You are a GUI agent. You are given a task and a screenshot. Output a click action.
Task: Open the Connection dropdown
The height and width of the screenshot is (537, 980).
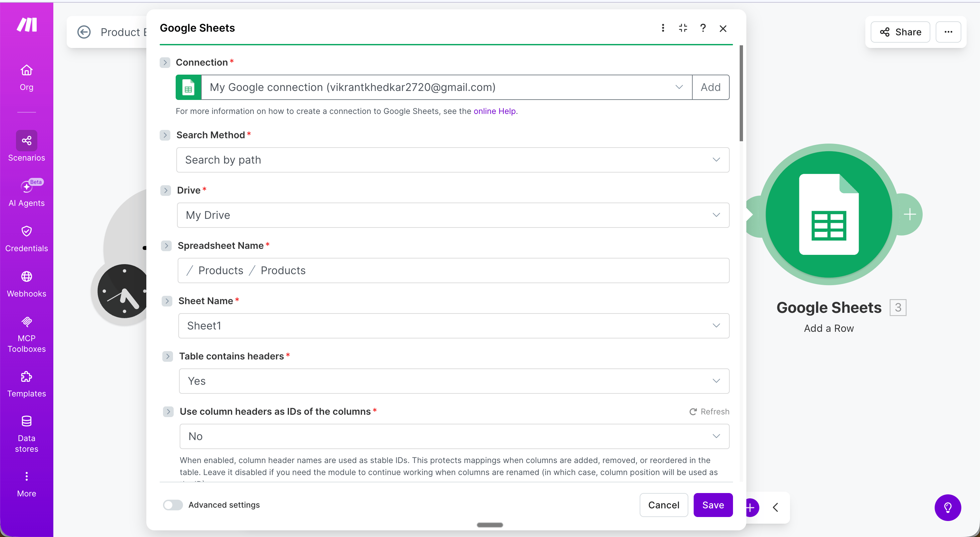446,88
